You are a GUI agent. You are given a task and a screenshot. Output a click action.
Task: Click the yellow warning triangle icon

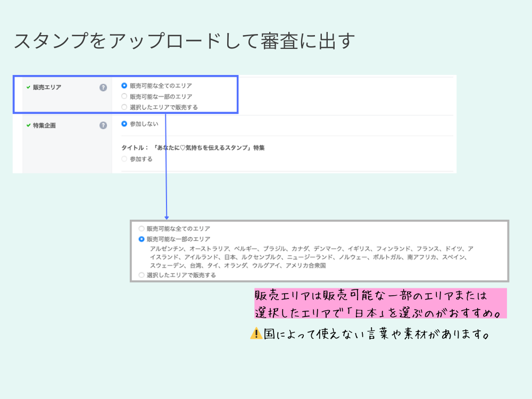coord(255,334)
